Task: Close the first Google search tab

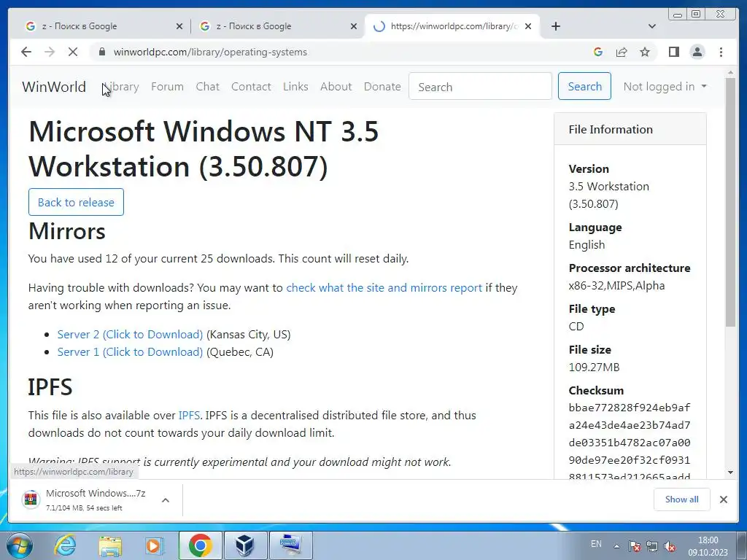Action: coord(179,26)
